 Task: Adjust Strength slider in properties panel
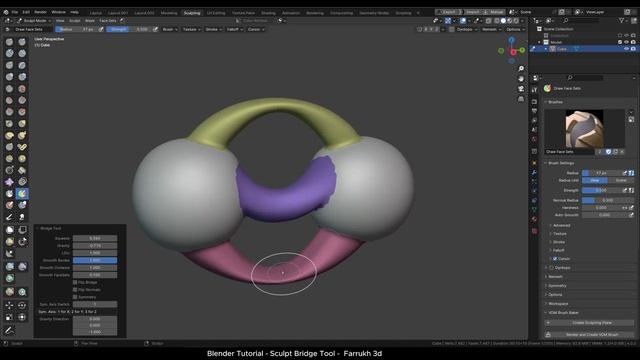pos(602,190)
